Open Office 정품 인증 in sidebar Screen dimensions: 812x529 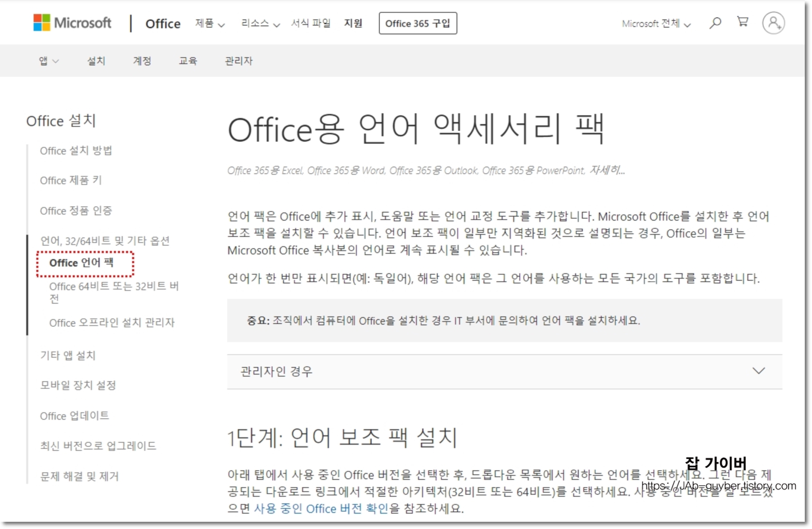[76, 211]
